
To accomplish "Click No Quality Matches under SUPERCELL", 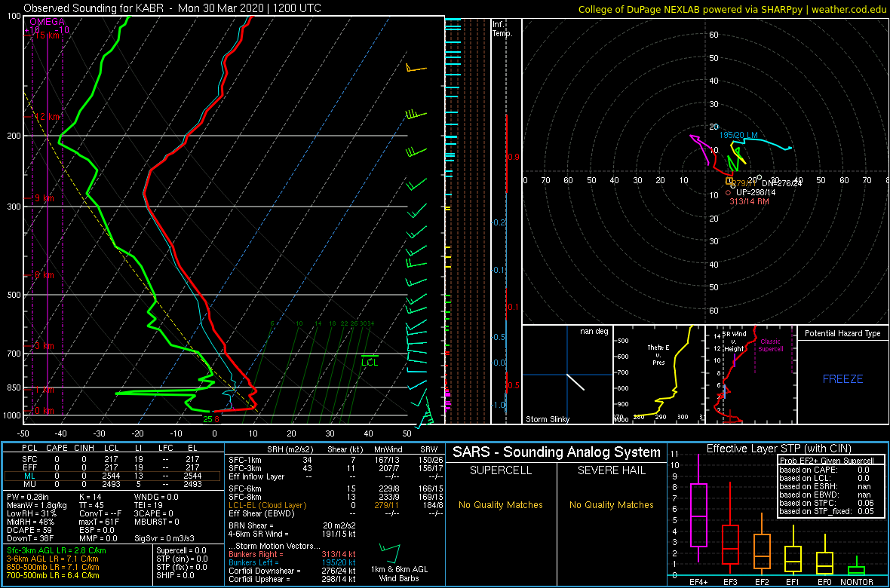I will click(501, 504).
